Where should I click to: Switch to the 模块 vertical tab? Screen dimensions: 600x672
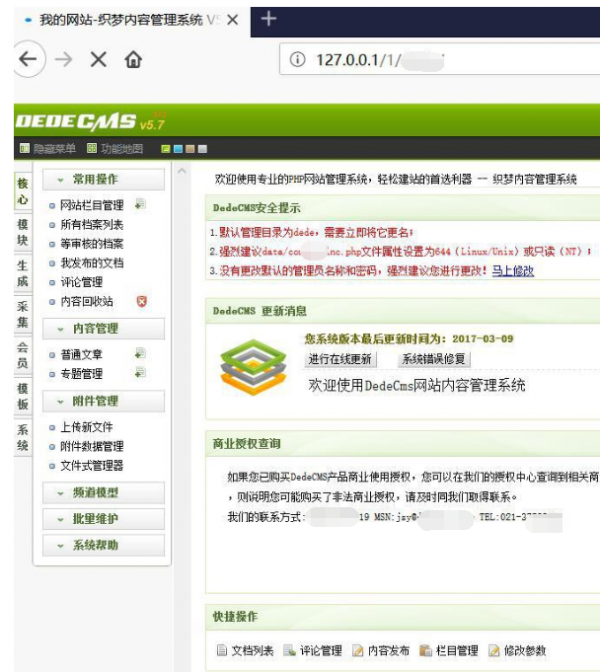[22, 233]
